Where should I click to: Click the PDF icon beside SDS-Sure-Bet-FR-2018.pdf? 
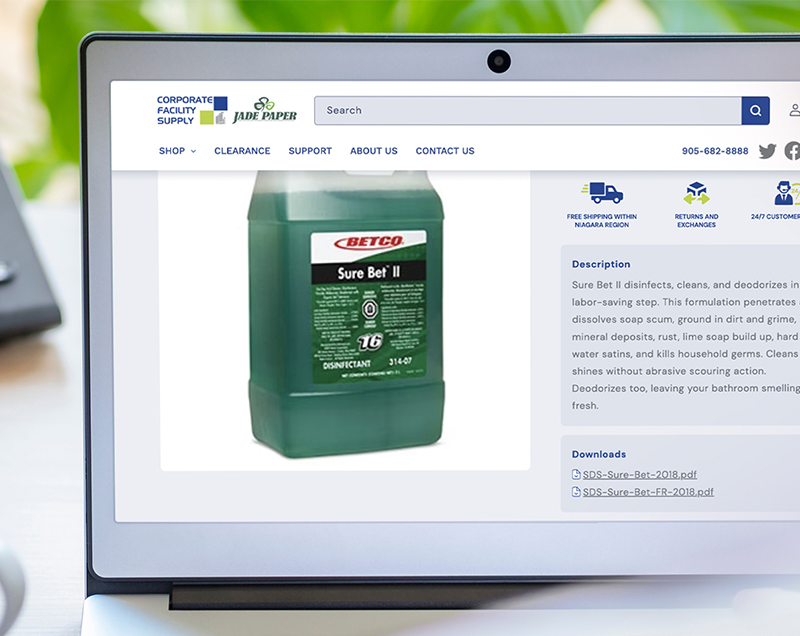[576, 492]
